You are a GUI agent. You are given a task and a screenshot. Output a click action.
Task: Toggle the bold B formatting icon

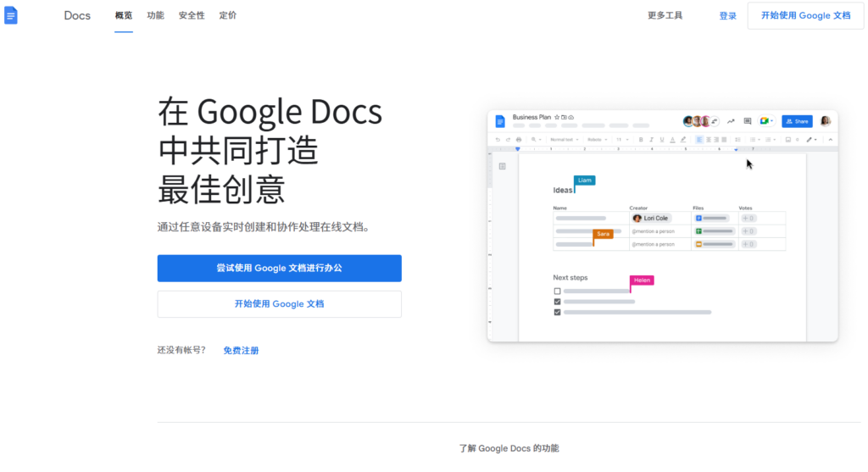pos(641,139)
